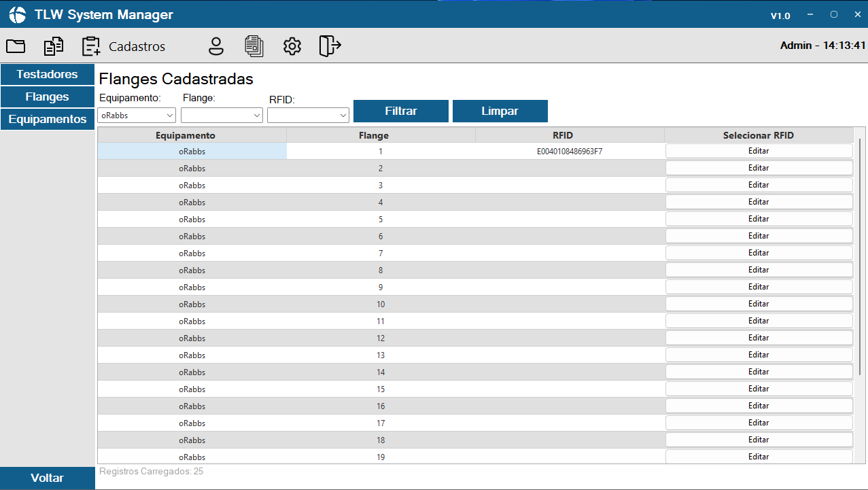Viewport: 868px width, 490px height.
Task: Click the folder icon in the toolbar
Action: tap(16, 46)
